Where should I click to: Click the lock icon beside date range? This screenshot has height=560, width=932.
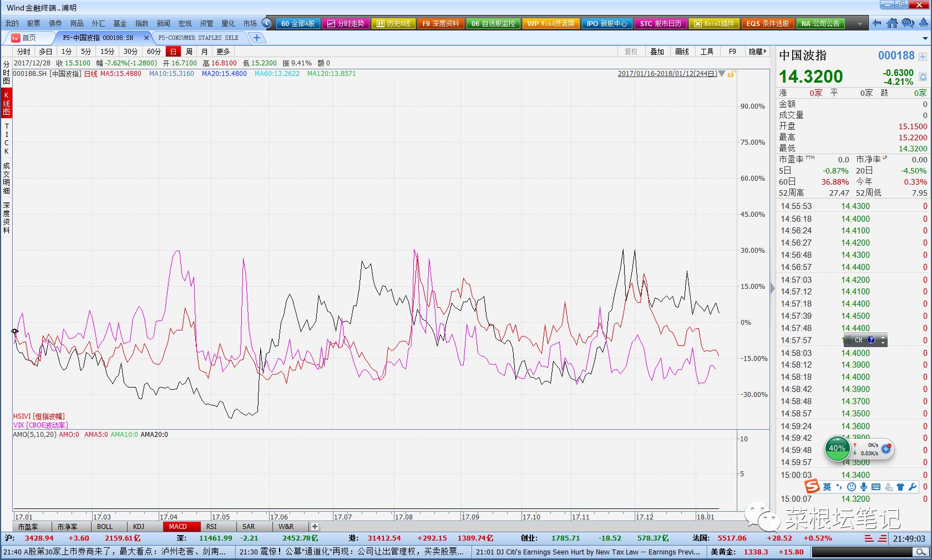(732, 74)
